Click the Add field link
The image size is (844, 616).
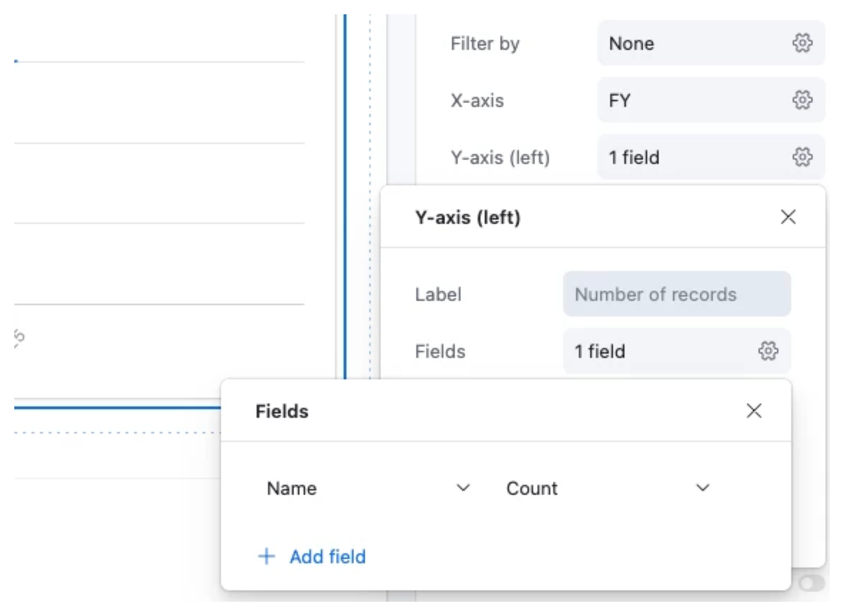point(327,557)
